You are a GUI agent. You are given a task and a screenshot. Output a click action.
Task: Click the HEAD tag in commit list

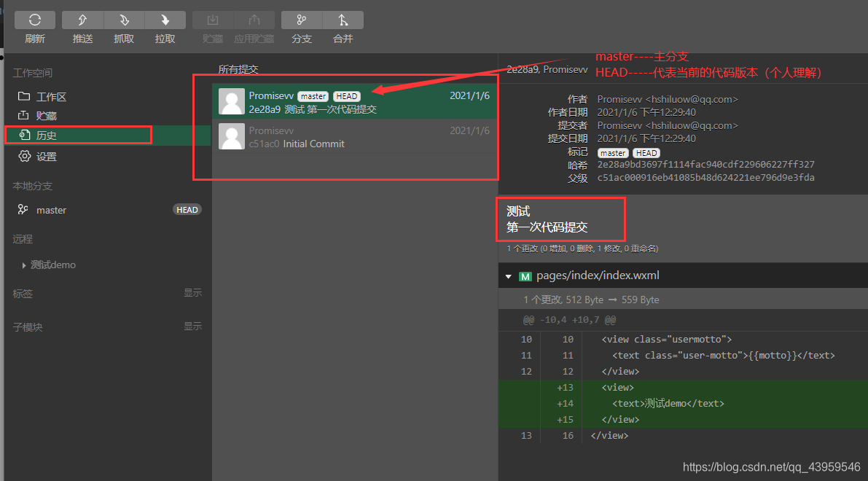[x=346, y=96]
